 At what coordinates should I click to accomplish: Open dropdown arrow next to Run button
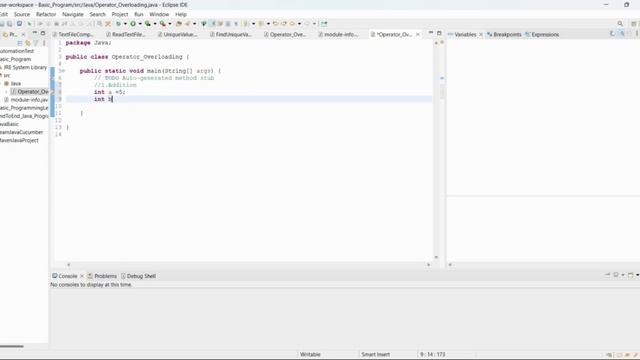[x=140, y=24]
